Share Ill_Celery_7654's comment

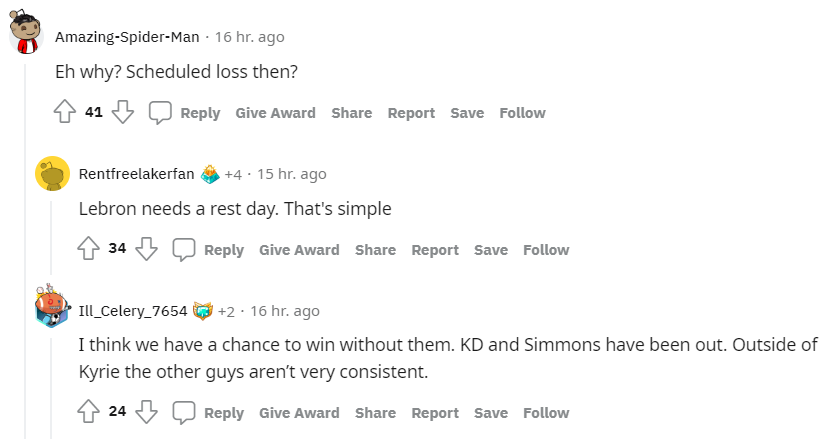coord(375,413)
